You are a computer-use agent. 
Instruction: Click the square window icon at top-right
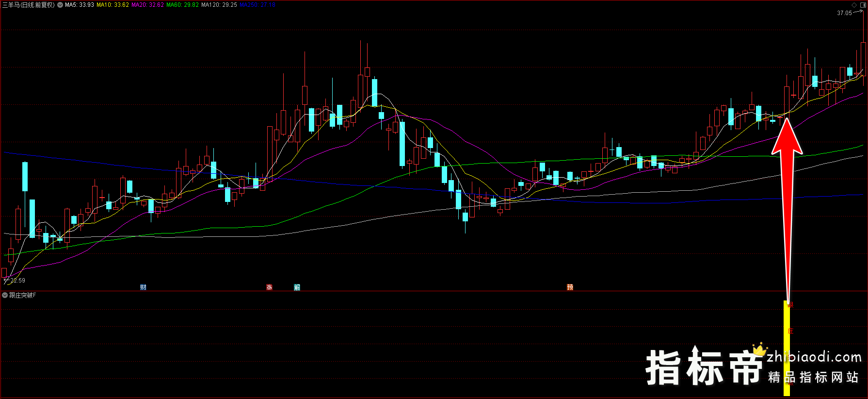863,5
